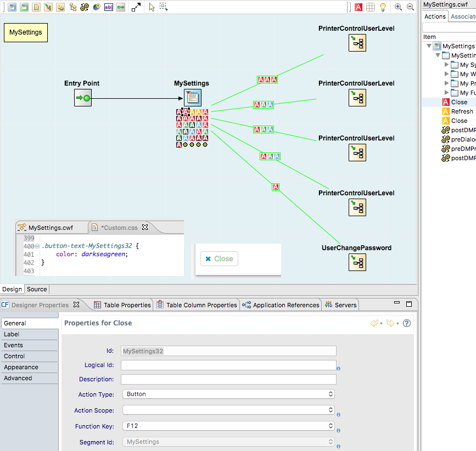Expand the My W folder node

coord(446,74)
